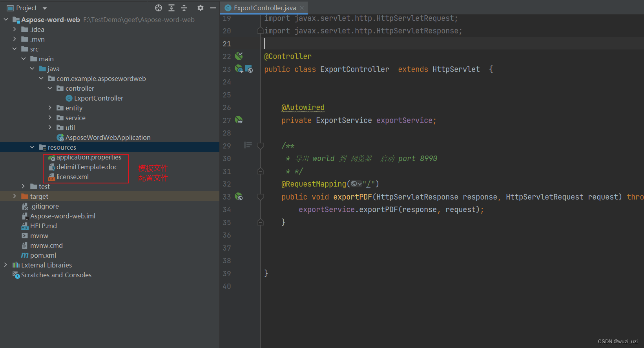This screenshot has height=348, width=644.
Task: Select the mvnw.cmd file
Action: tap(46, 245)
